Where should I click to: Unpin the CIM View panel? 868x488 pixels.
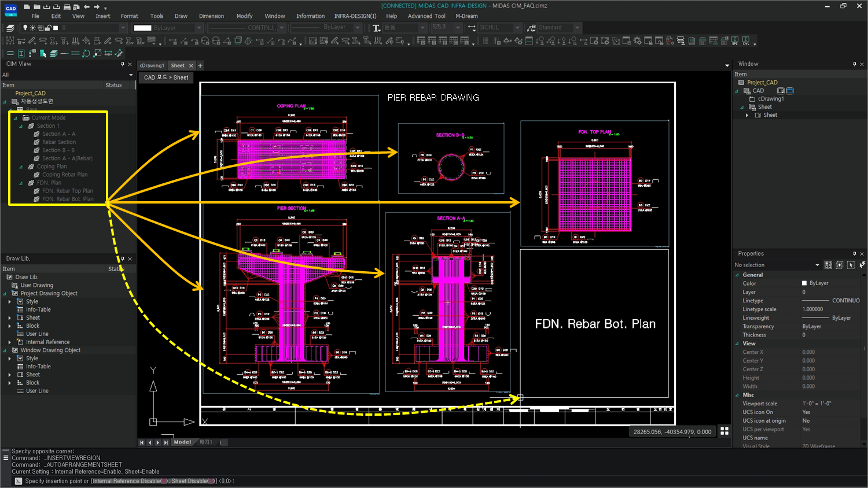click(x=123, y=64)
